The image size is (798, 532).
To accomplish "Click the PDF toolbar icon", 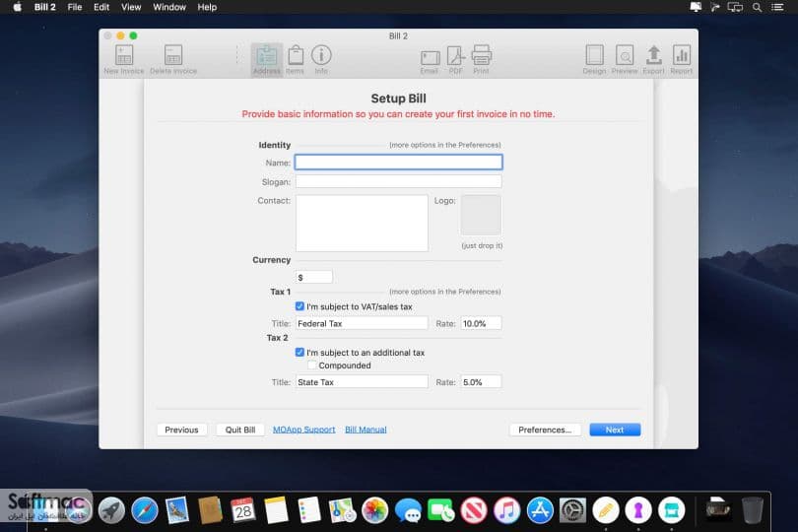I will coord(455,59).
